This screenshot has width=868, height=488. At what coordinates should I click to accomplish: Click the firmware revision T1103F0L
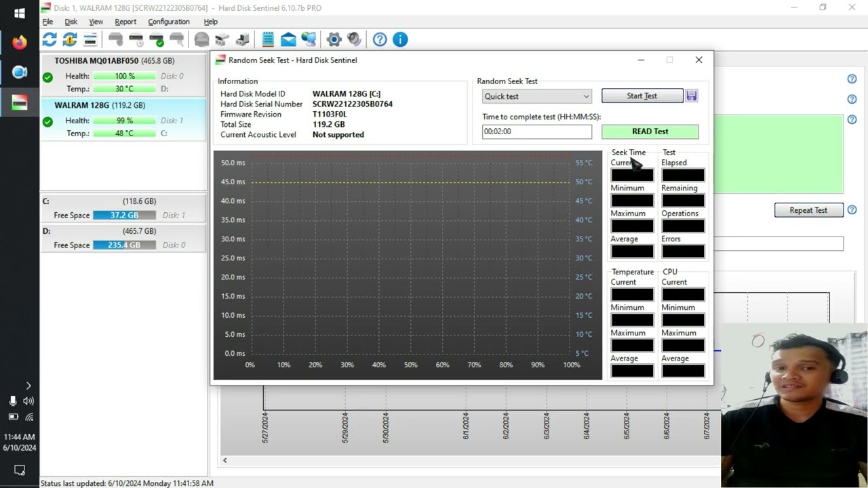pyautogui.click(x=330, y=115)
